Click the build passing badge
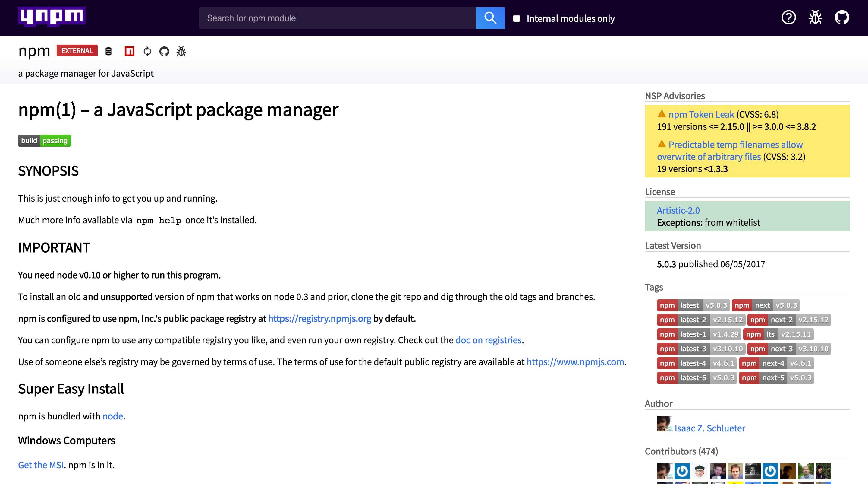Image resolution: width=868 pixels, height=484 pixels. click(45, 141)
